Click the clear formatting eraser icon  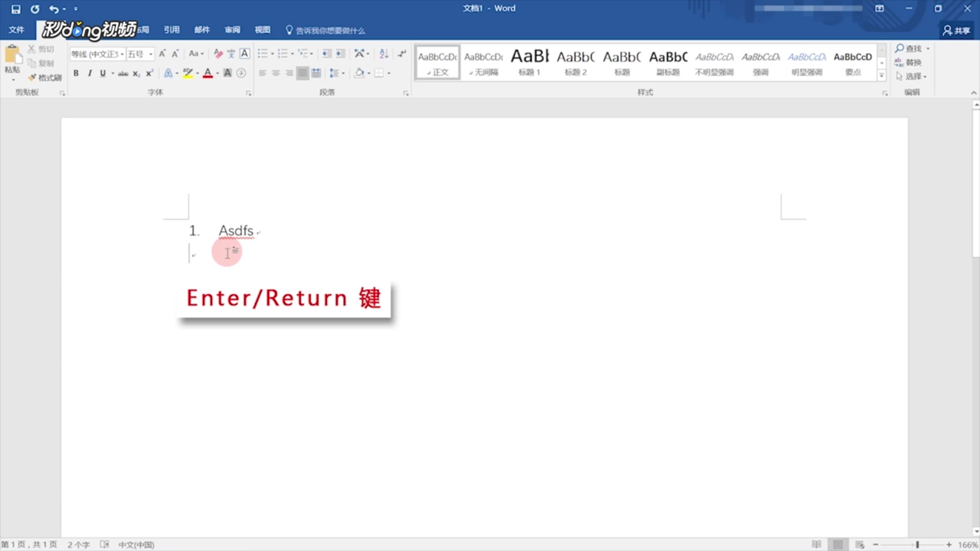point(218,54)
